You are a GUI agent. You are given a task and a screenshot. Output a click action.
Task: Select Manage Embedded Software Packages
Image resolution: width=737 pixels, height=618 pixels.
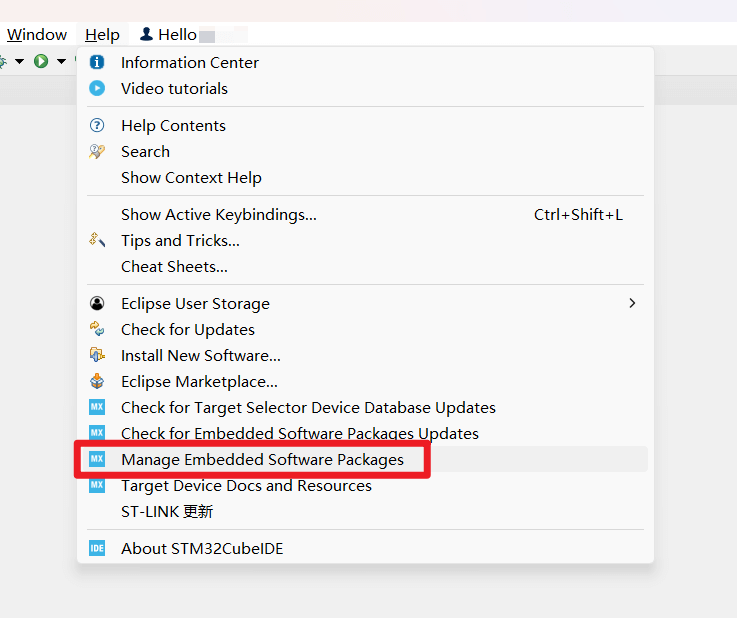point(262,459)
